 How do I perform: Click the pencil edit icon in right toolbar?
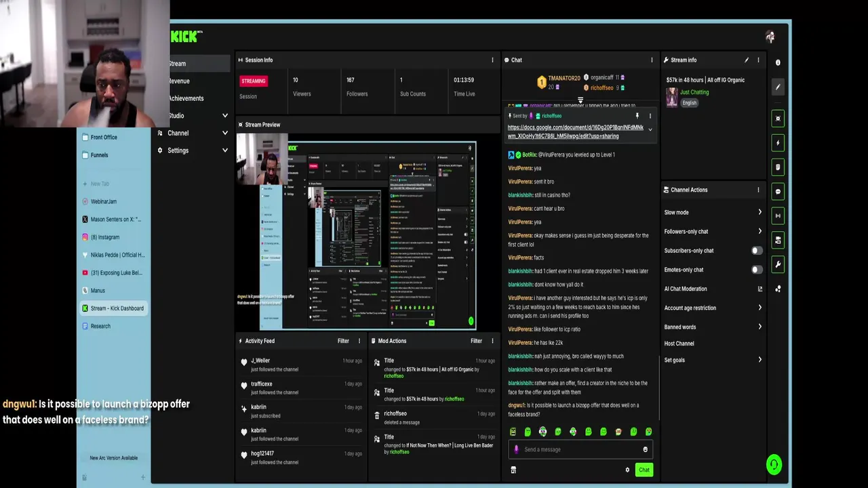tap(778, 87)
